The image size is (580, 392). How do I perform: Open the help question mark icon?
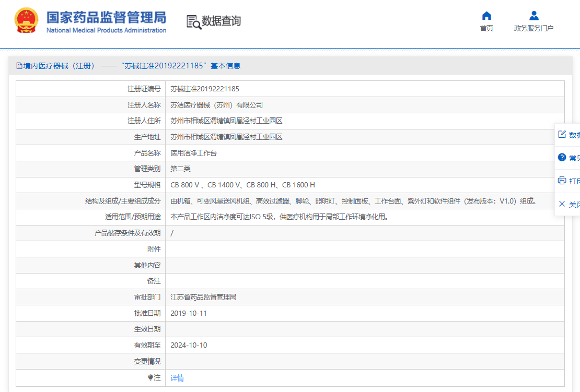tap(562, 157)
